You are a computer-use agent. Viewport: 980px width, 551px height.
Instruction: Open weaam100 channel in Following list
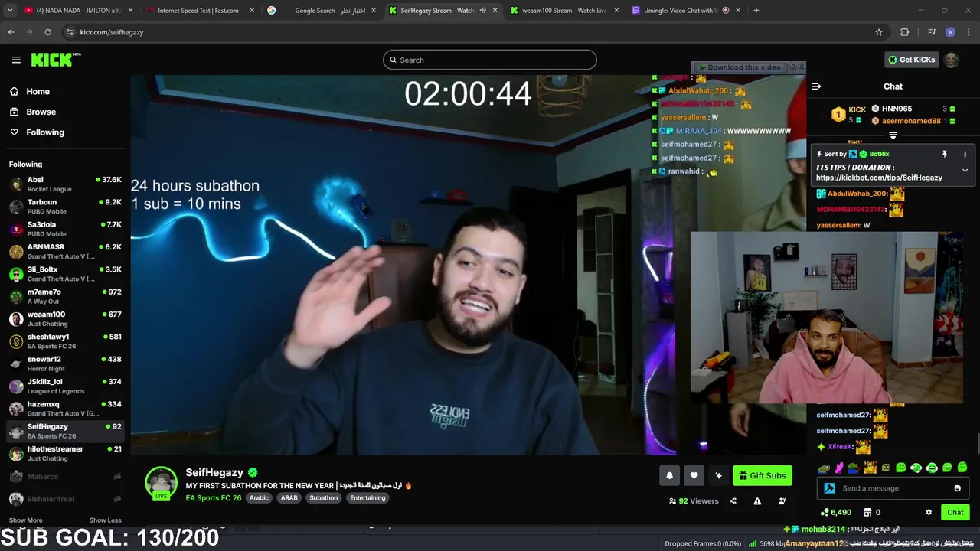(x=65, y=318)
